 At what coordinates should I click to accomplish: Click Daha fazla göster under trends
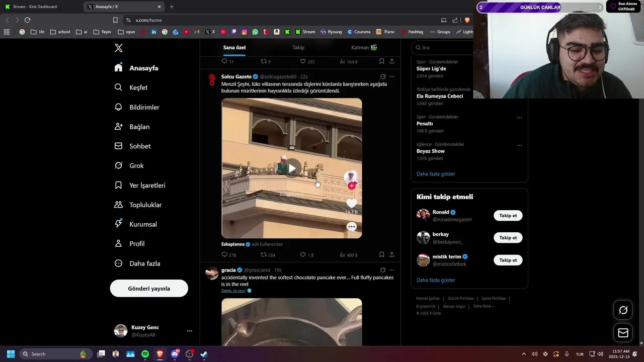(436, 174)
